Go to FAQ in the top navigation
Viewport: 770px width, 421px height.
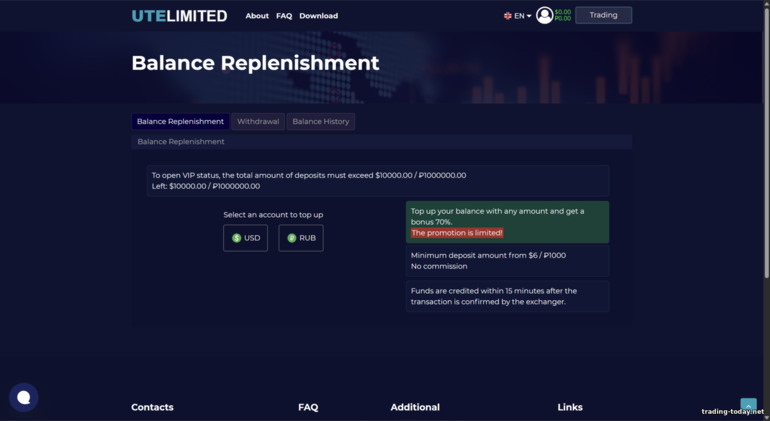[284, 16]
